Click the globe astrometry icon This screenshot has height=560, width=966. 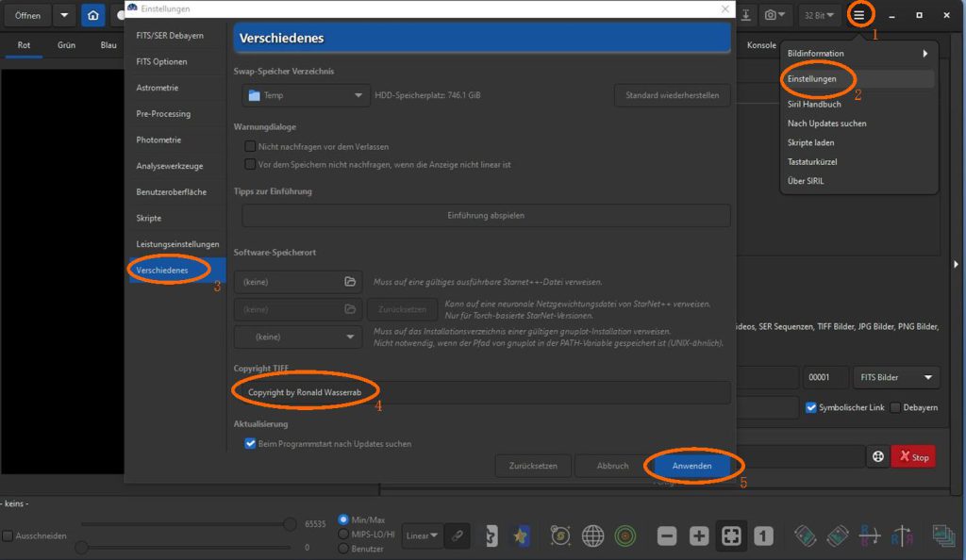click(x=592, y=535)
